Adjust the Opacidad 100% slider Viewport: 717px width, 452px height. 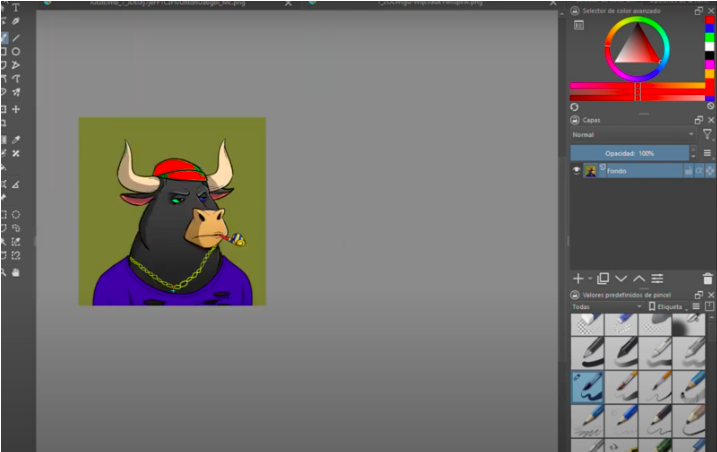tap(629, 153)
